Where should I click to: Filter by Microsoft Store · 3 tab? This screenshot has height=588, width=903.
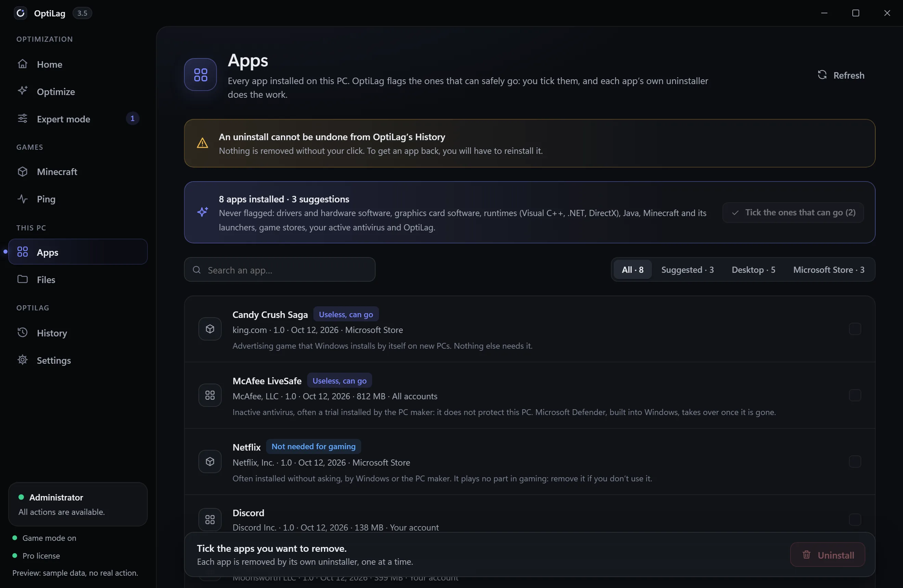(x=829, y=269)
